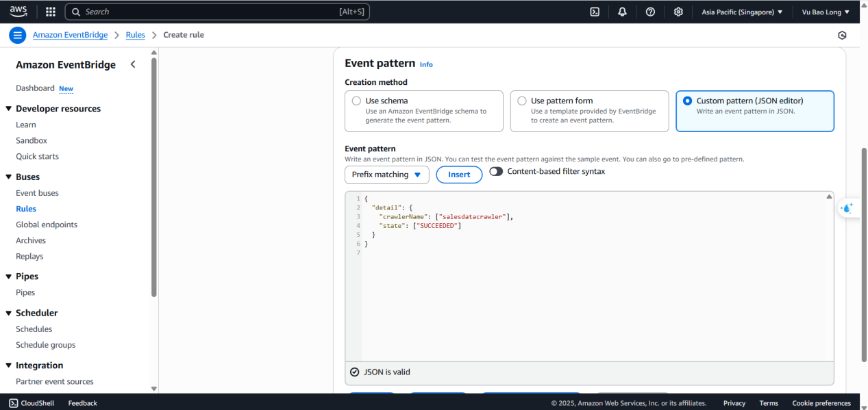This screenshot has width=868, height=410.
Task: Open Pipes item in the sidebar
Action: [25, 292]
